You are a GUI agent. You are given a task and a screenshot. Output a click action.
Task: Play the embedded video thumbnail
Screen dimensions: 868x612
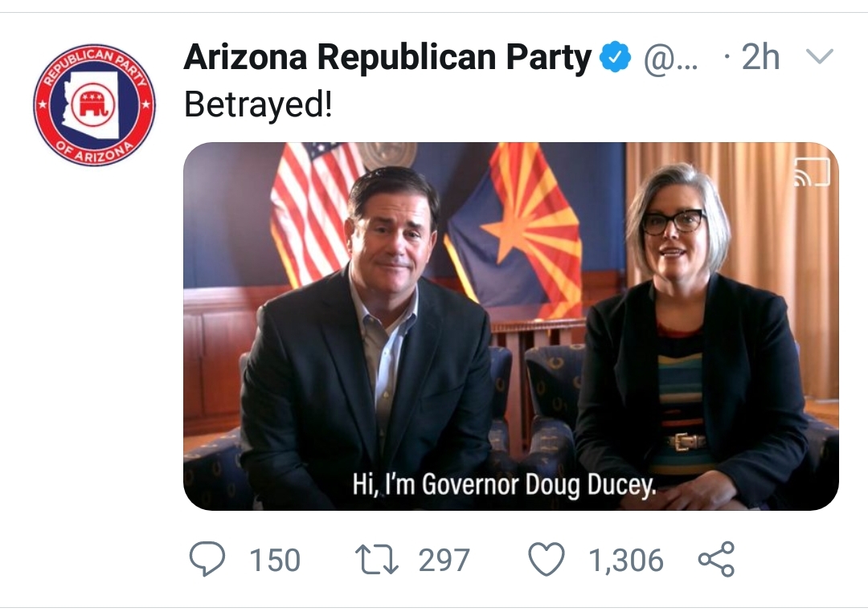(x=511, y=326)
